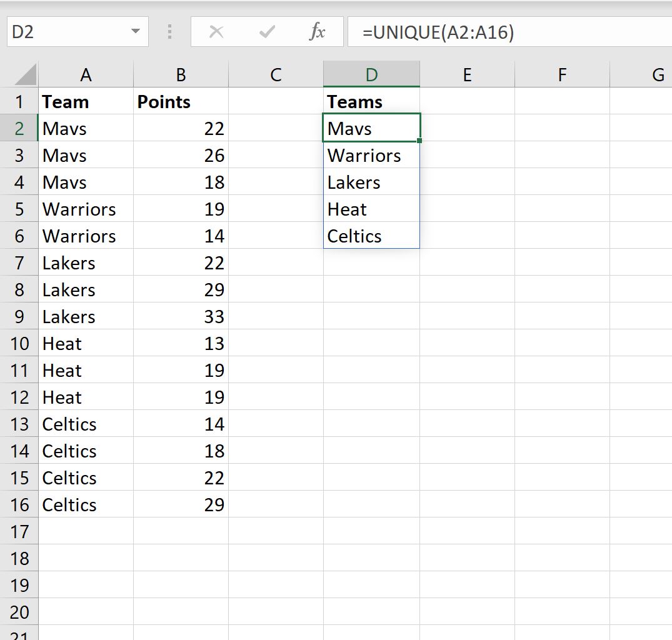Click cell B8 with value 29
Viewport: 672px width, 640px height.
tap(181, 289)
